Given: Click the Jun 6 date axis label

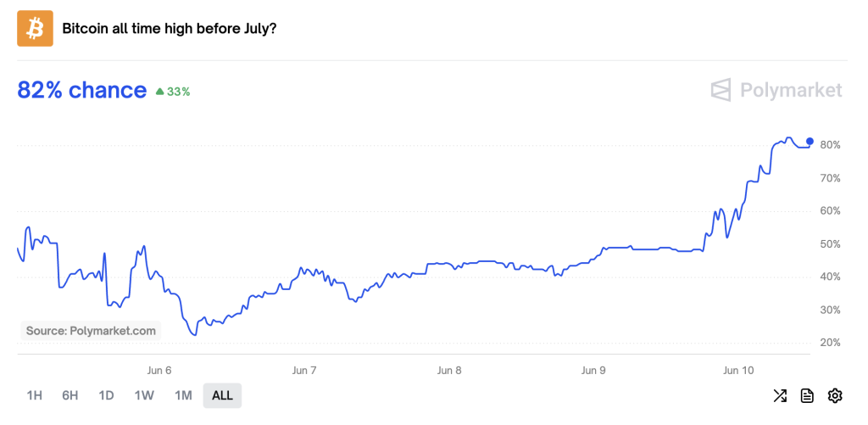Looking at the screenshot, I should click(159, 371).
